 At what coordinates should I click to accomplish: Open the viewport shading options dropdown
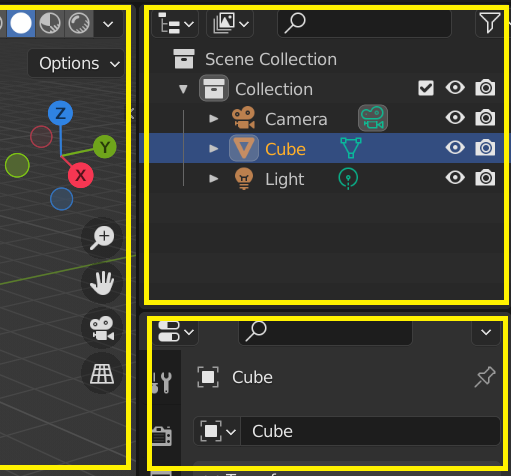[108, 24]
